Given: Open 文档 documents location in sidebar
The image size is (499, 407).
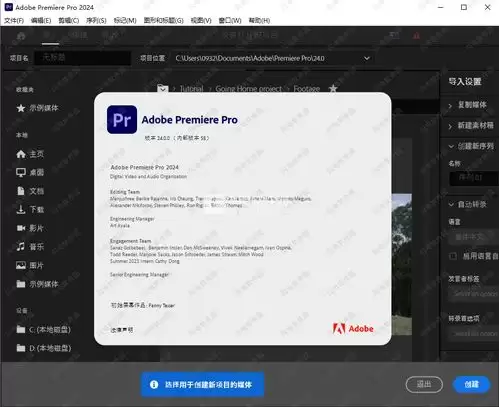Looking at the screenshot, I should click(x=30, y=191).
